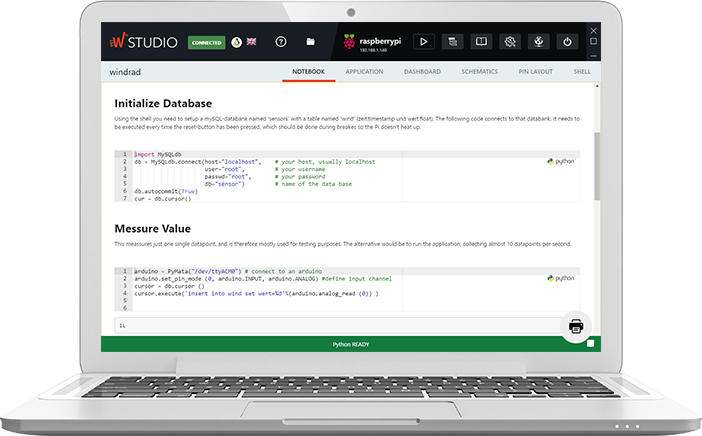
Task: Click the Raspberry Pi logo icon
Action: click(x=349, y=42)
